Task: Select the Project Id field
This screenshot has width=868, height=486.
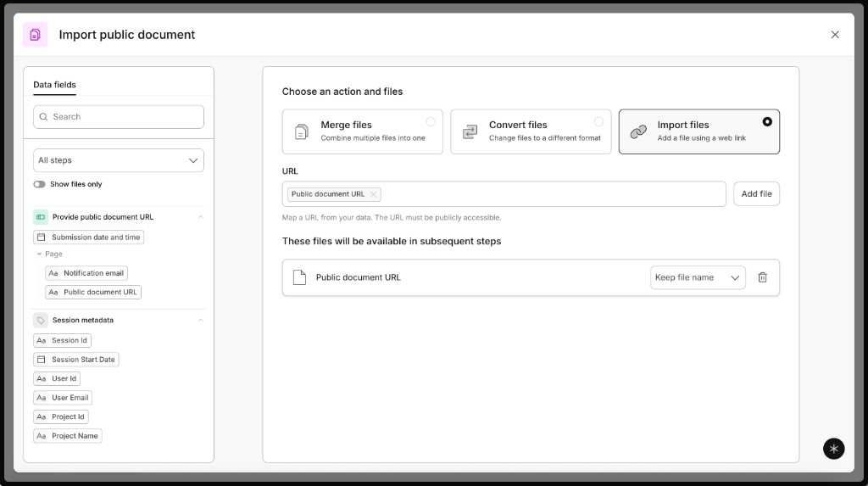Action: (61, 416)
